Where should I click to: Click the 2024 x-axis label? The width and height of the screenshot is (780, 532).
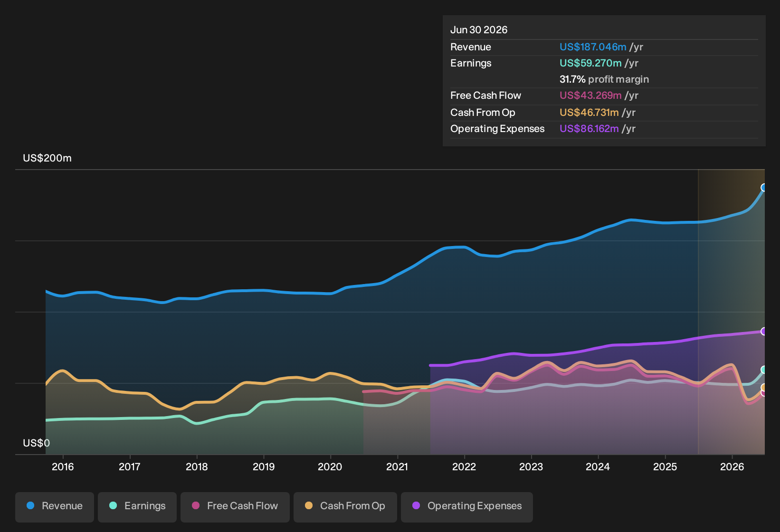598,467
